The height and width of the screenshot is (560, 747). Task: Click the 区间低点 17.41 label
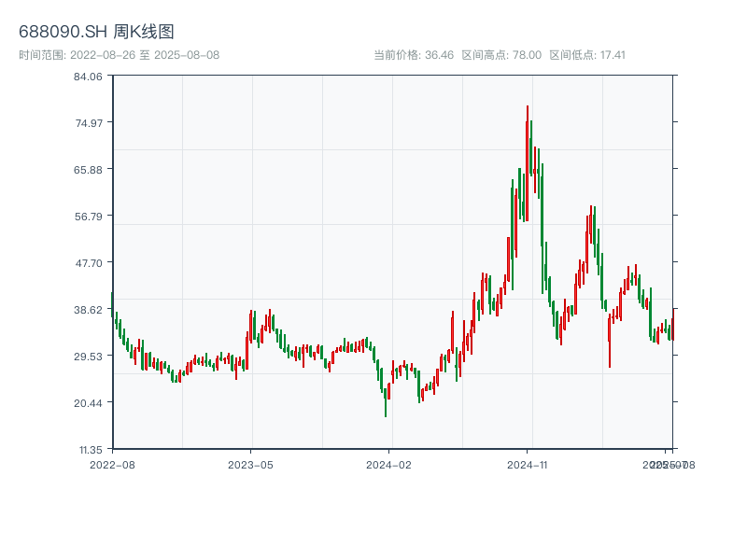click(587, 55)
